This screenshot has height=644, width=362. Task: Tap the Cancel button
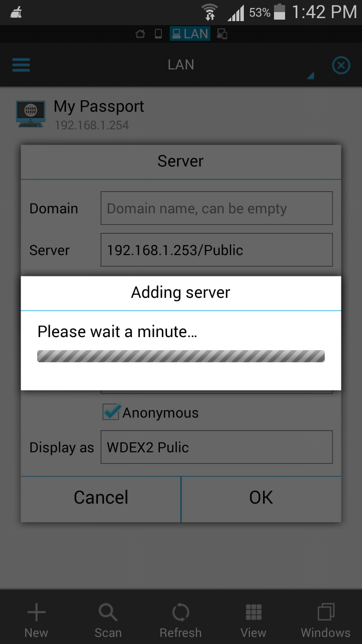pyautogui.click(x=101, y=497)
